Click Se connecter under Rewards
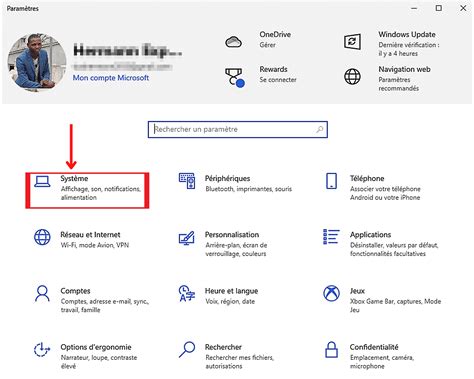The image size is (474, 379). 278,80
